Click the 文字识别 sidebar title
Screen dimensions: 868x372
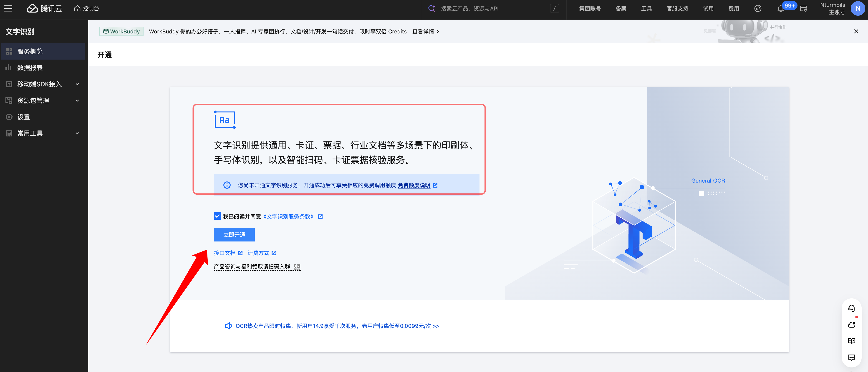(20, 32)
